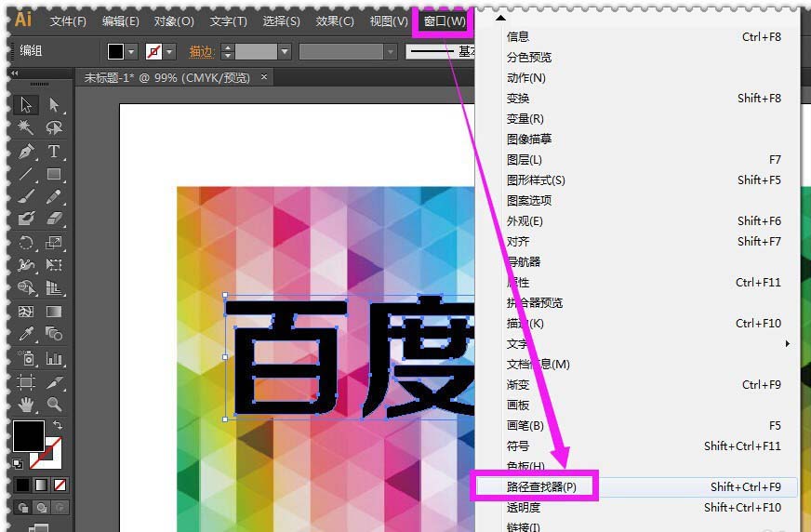Select the Gradient tool
Viewport: 811px width, 532px height.
(x=54, y=312)
